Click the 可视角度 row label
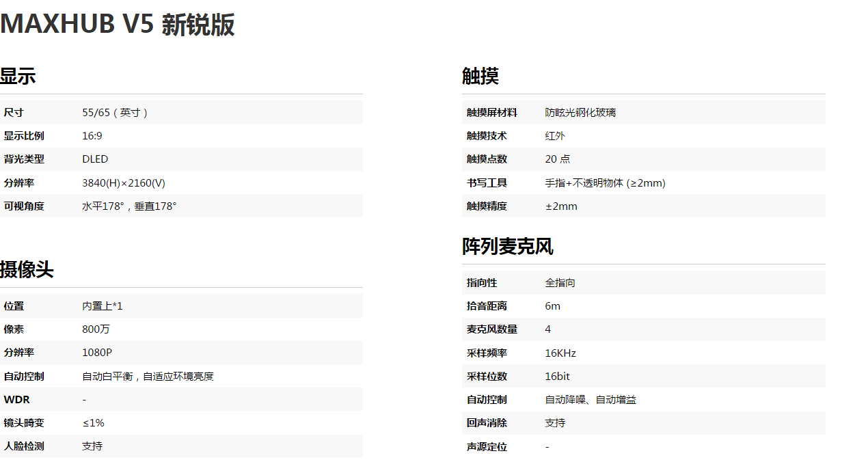 24,206
